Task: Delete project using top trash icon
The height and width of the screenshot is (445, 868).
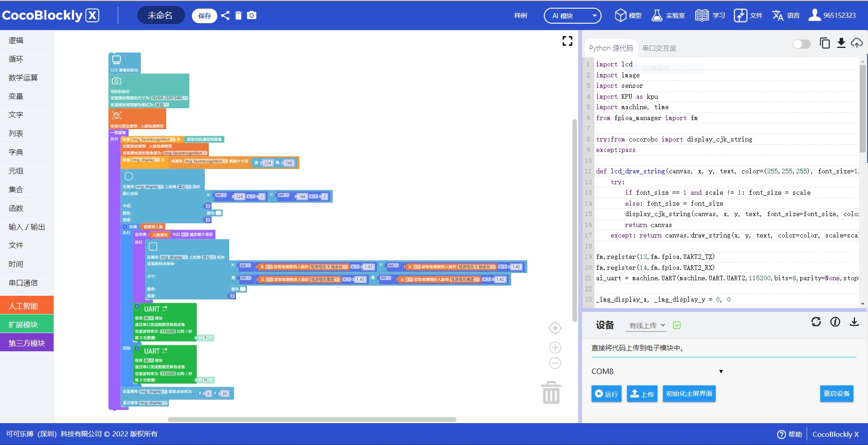Action: 238,15
